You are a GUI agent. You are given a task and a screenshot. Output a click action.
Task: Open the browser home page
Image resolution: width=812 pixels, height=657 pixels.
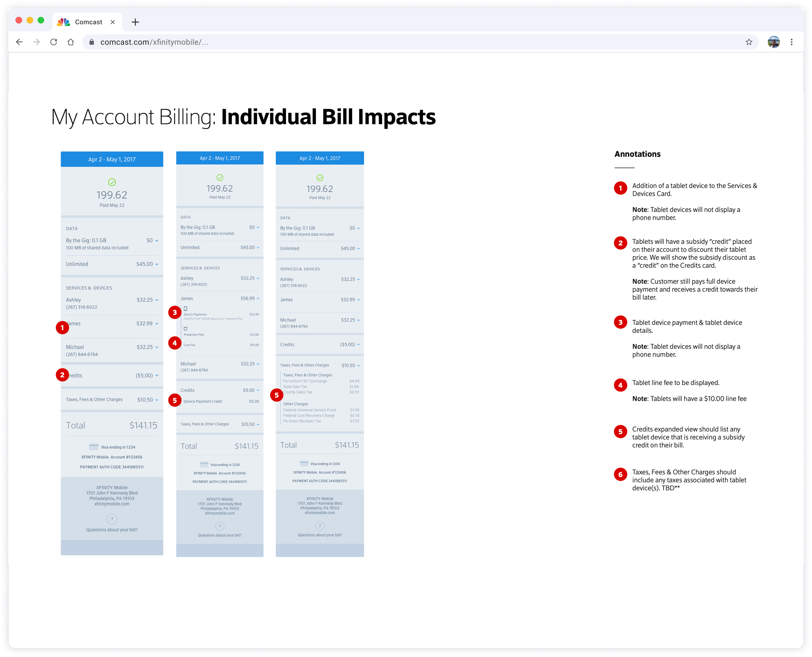pyautogui.click(x=71, y=42)
